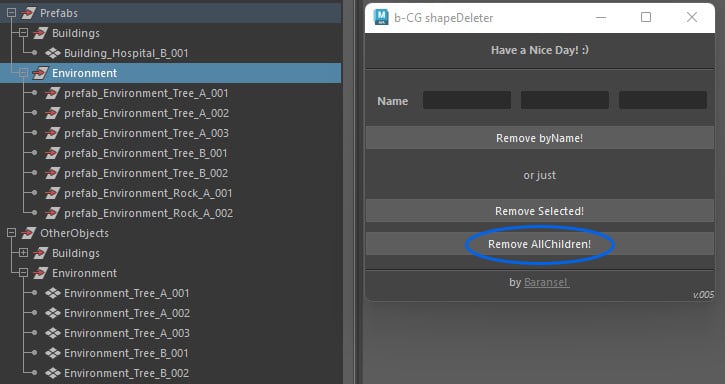This screenshot has width=725, height=384.
Task: Select prefab_Environment_Tree_A_001 label
Action: click(x=146, y=93)
